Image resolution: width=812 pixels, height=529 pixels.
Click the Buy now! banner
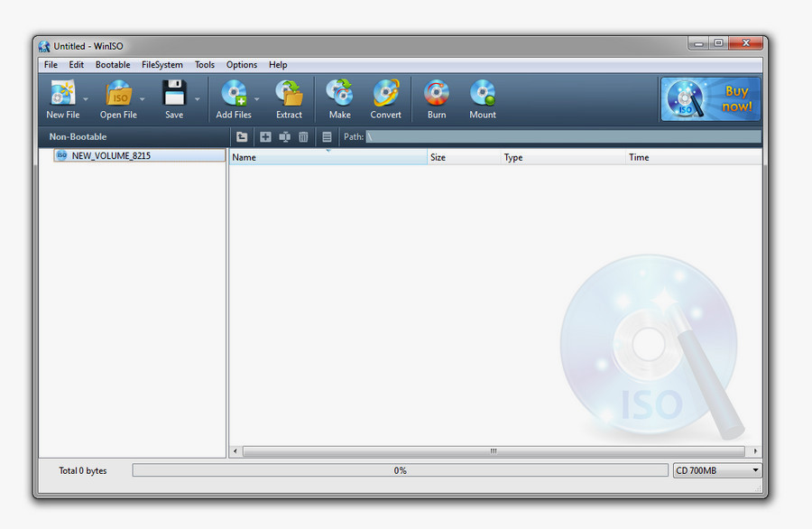(x=711, y=99)
